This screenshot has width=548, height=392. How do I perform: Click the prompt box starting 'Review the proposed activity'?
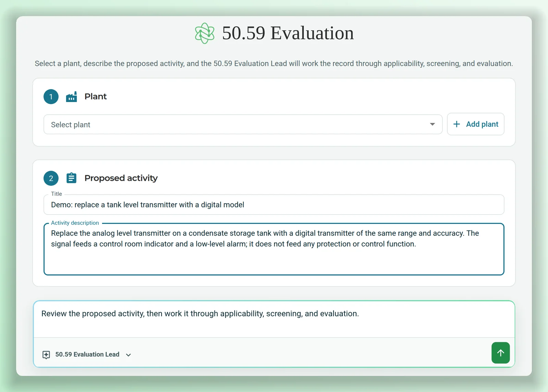[x=274, y=319]
